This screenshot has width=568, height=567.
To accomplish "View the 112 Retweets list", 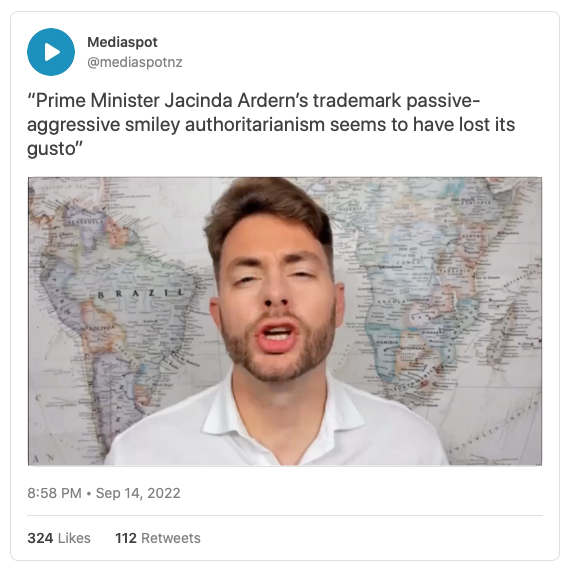I will click(158, 538).
